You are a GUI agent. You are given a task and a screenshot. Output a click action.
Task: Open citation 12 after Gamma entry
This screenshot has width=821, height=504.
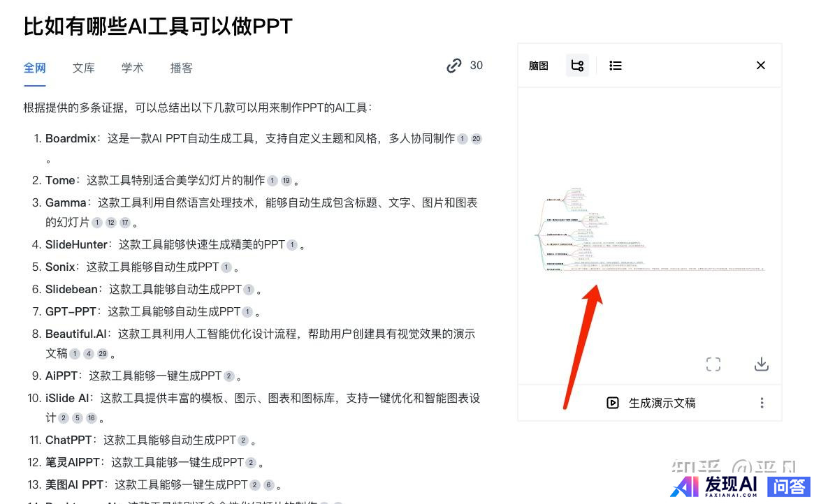click(111, 223)
